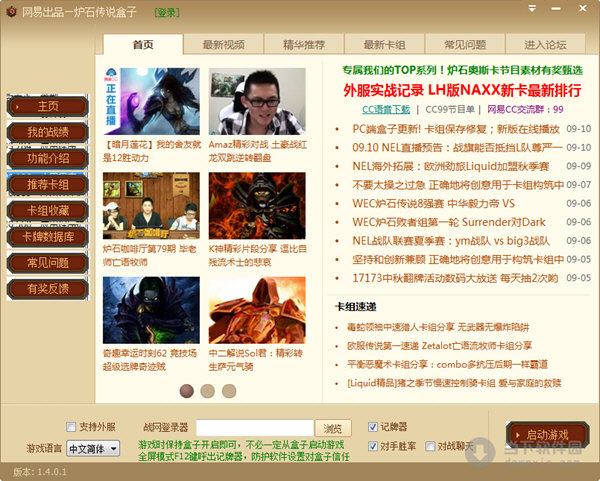The width and height of the screenshot is (600, 481).
Task: Open news item PC端盒子更新
Action: [x=456, y=129]
